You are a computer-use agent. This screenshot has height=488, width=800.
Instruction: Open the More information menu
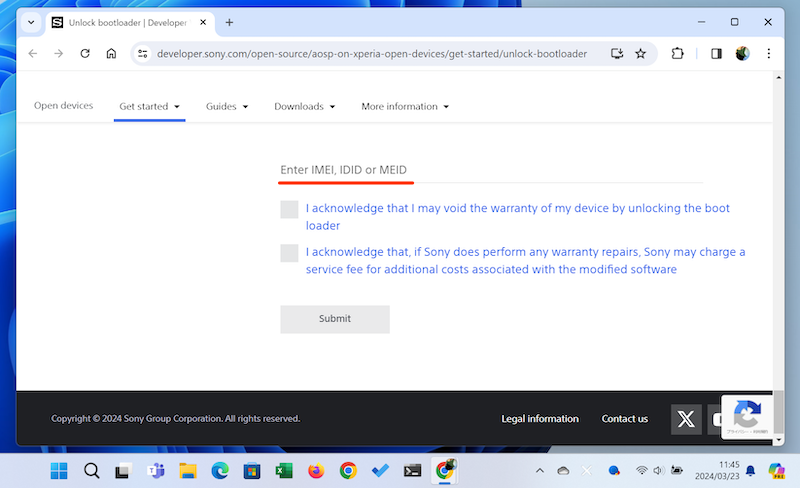(x=405, y=106)
